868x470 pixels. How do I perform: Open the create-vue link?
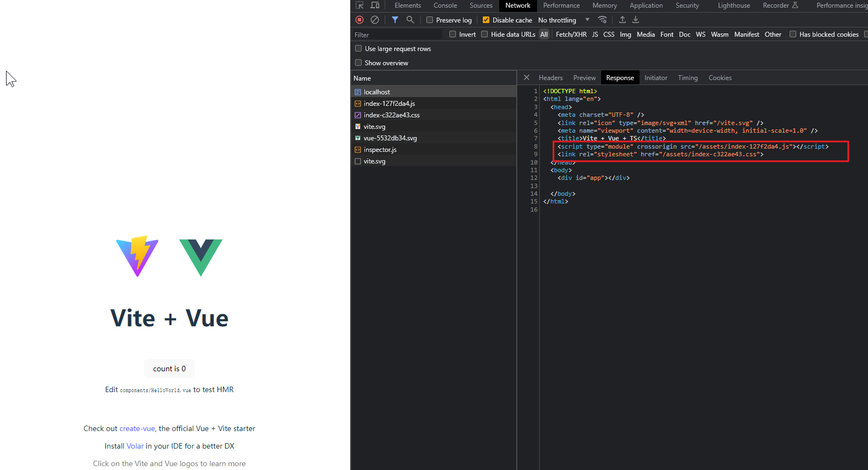pyautogui.click(x=137, y=428)
